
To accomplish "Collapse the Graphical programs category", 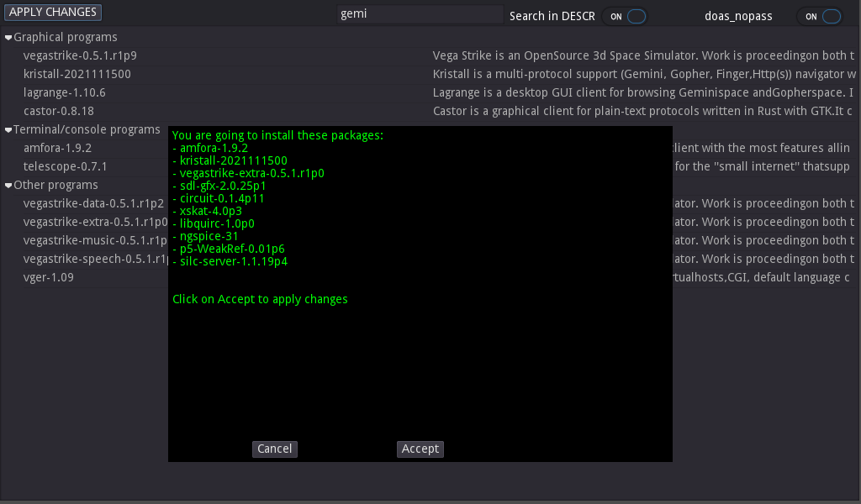I will coord(8,38).
